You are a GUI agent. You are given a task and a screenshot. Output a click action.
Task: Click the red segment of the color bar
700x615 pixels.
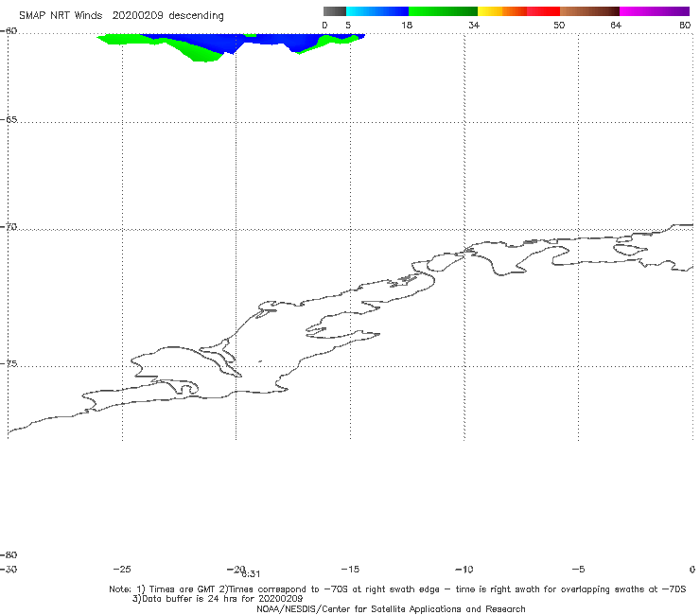[x=543, y=11]
